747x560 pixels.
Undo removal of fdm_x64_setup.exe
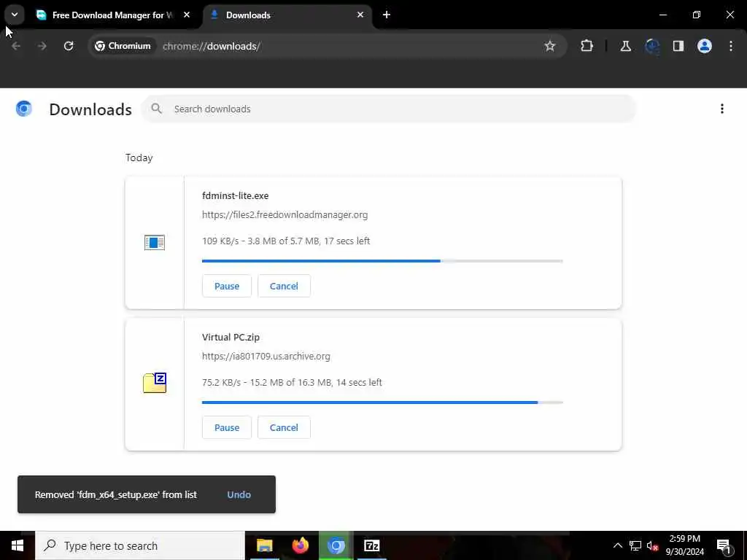pos(239,495)
